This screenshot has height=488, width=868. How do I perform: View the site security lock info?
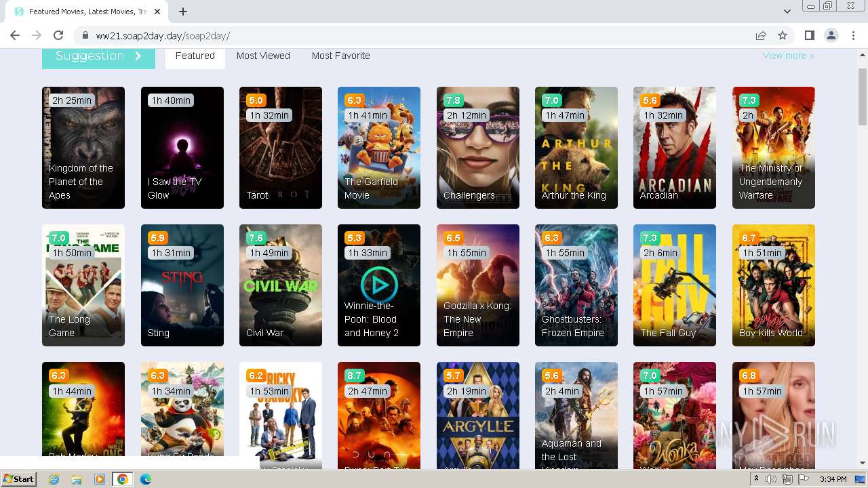(85, 35)
